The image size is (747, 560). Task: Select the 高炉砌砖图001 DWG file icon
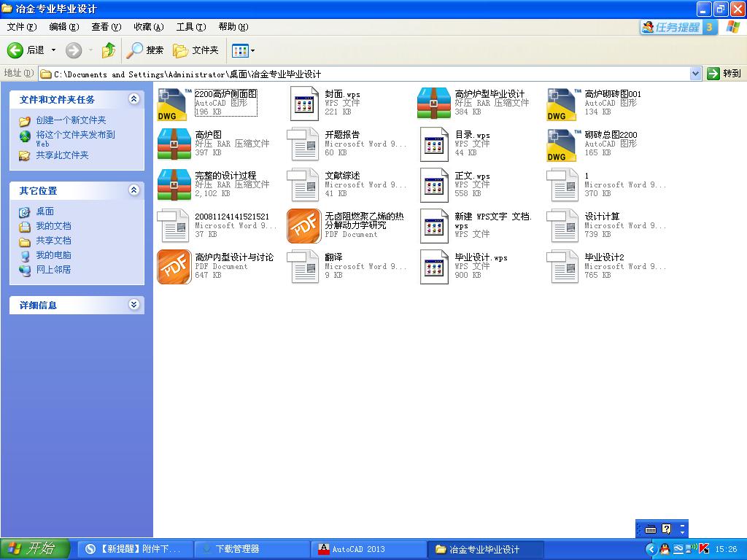[564, 104]
